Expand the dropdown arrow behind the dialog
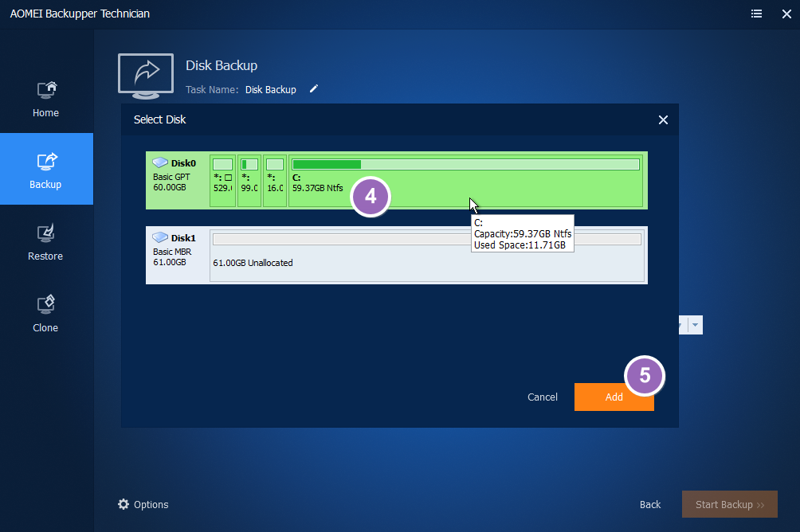 click(x=695, y=325)
